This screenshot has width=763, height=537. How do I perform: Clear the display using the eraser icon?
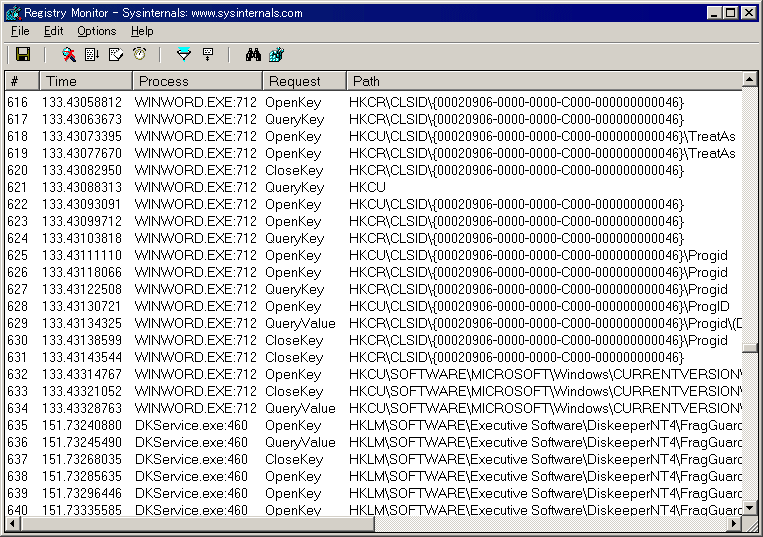click(x=116, y=54)
